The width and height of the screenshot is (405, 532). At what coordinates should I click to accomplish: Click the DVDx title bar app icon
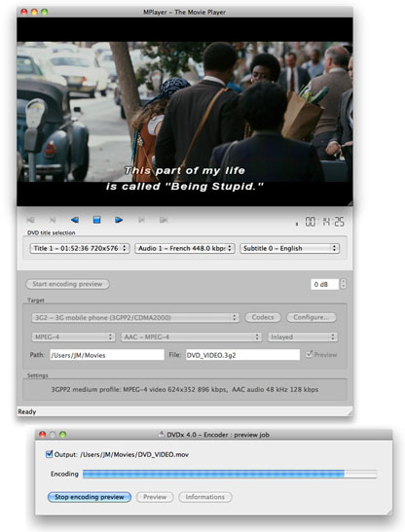[x=162, y=435]
